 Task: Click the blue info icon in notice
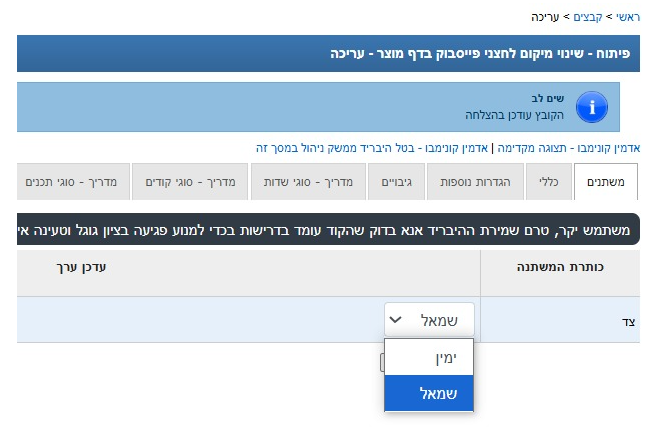(x=592, y=107)
